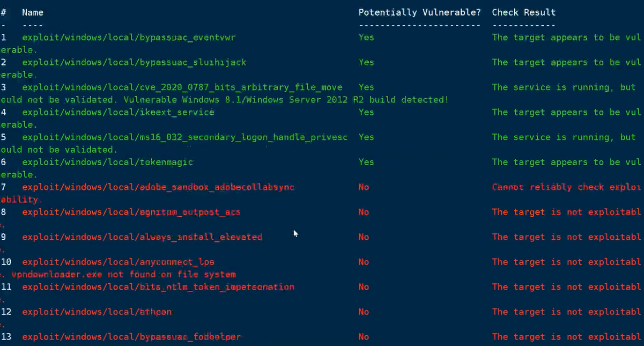Click the always_install_elevated exploit path

click(x=142, y=237)
